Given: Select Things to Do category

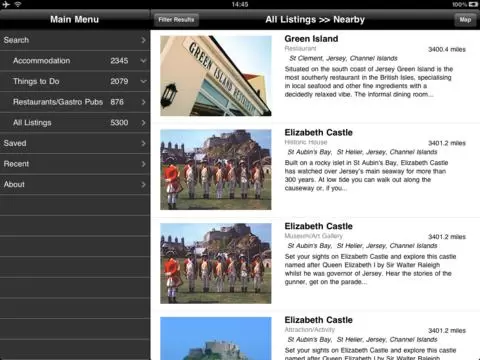Looking at the screenshot, I should 75,81.
